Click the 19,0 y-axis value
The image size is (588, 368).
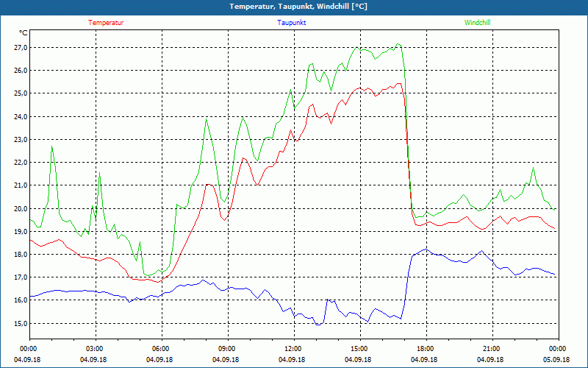point(21,232)
